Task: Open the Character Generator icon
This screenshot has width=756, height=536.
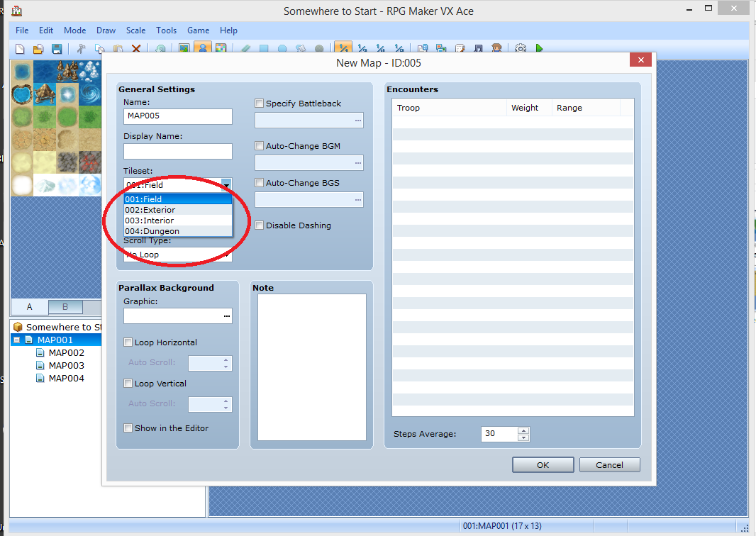Action: (x=497, y=48)
